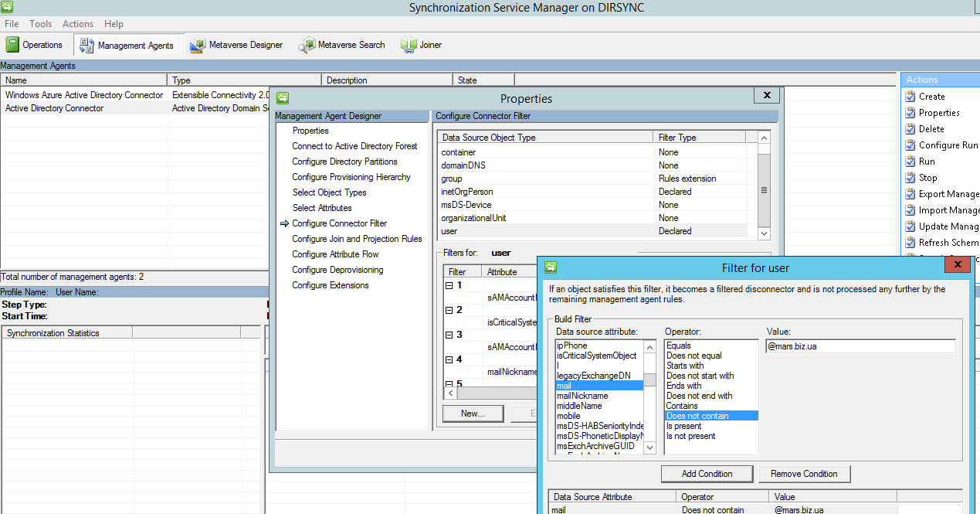Collapse filter group 1 in the filter list
This screenshot has height=514, width=980.
click(x=450, y=285)
